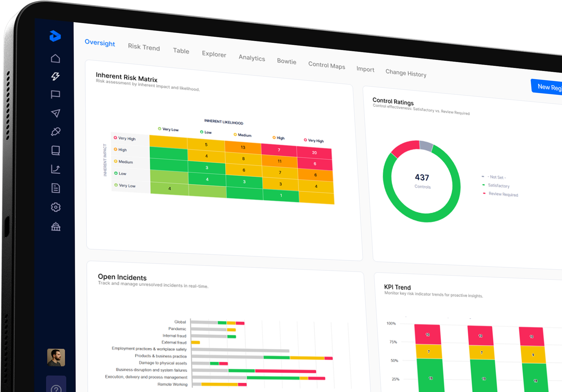Select the matrix cell showing 11
Image resolution: width=562 pixels, height=392 pixels.
coord(280,161)
